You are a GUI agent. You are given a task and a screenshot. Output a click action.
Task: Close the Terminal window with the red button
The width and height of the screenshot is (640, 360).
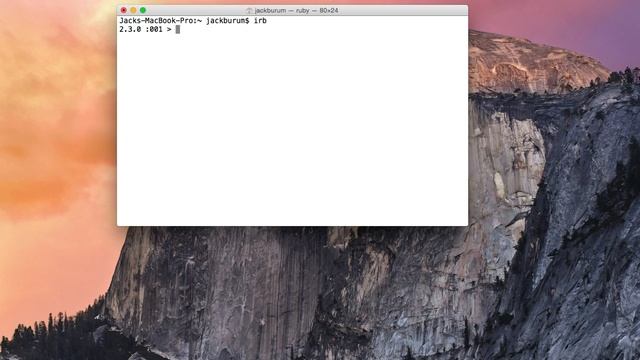tap(124, 10)
